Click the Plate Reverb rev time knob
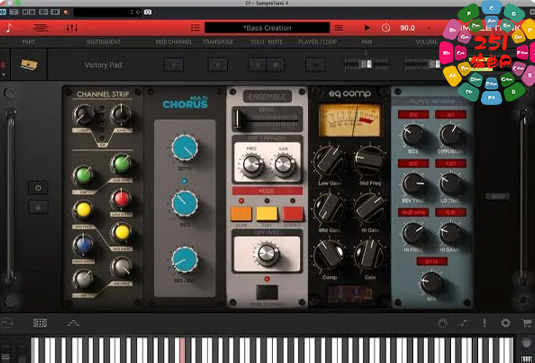535x363 pixels. (x=413, y=184)
